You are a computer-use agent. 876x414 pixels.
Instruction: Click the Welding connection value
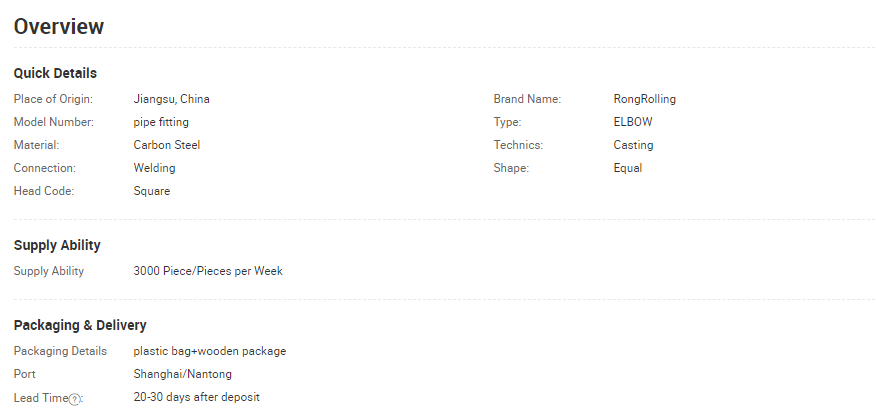[154, 168]
